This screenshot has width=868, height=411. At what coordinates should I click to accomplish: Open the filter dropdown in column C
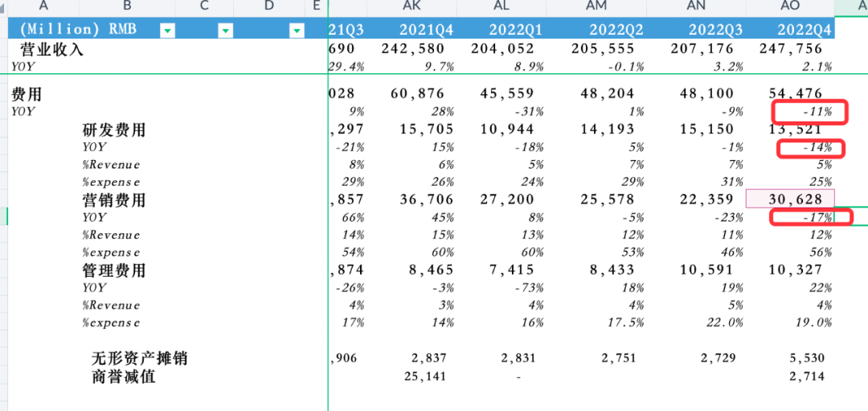[226, 31]
